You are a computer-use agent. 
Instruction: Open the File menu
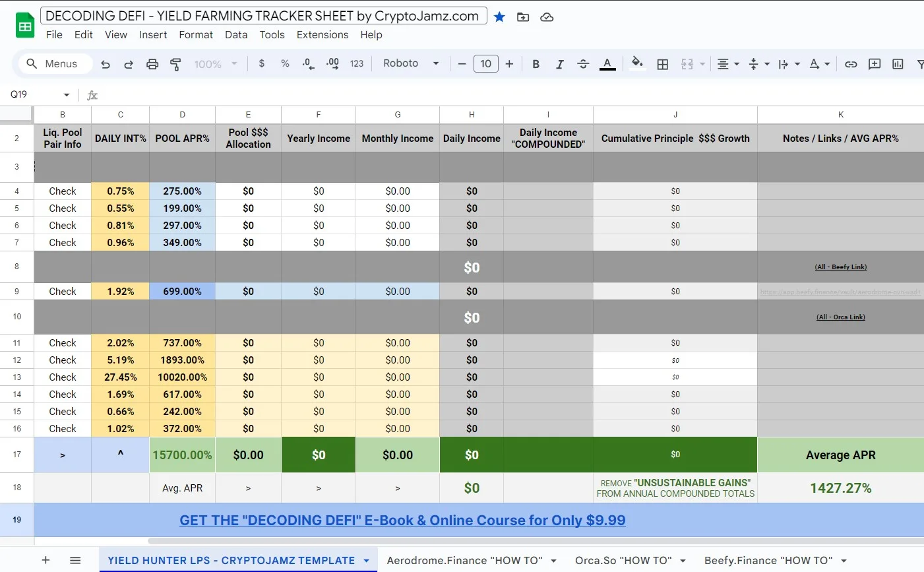(54, 35)
